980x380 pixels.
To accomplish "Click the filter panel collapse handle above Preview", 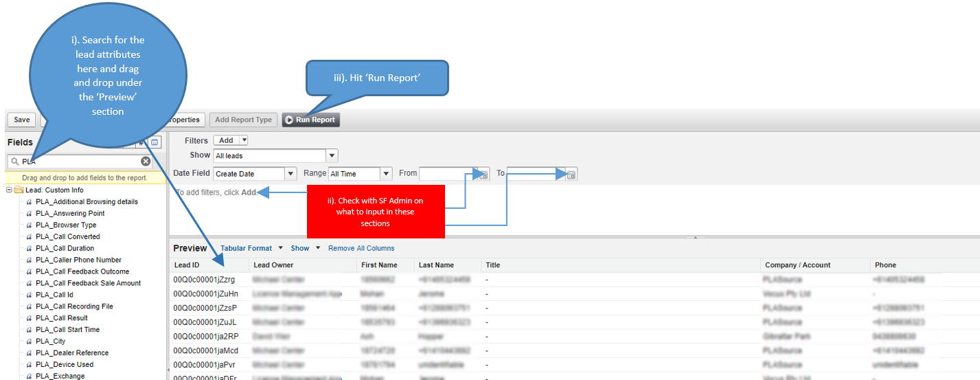I will [x=694, y=237].
